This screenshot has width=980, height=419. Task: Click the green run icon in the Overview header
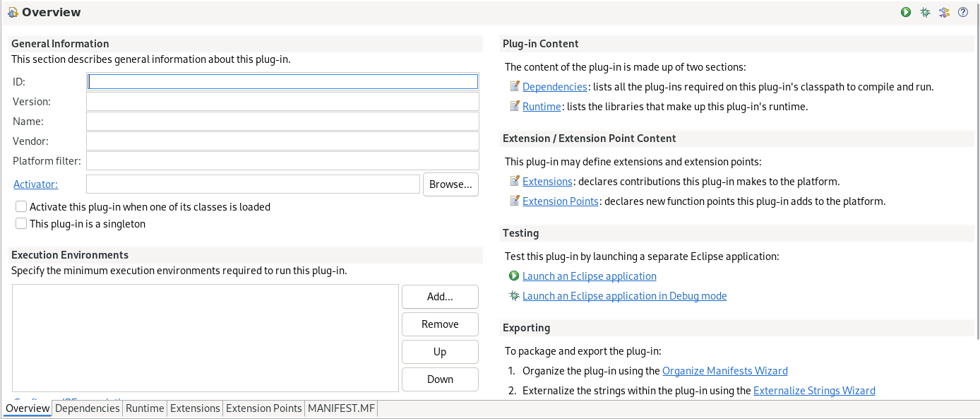[906, 12]
